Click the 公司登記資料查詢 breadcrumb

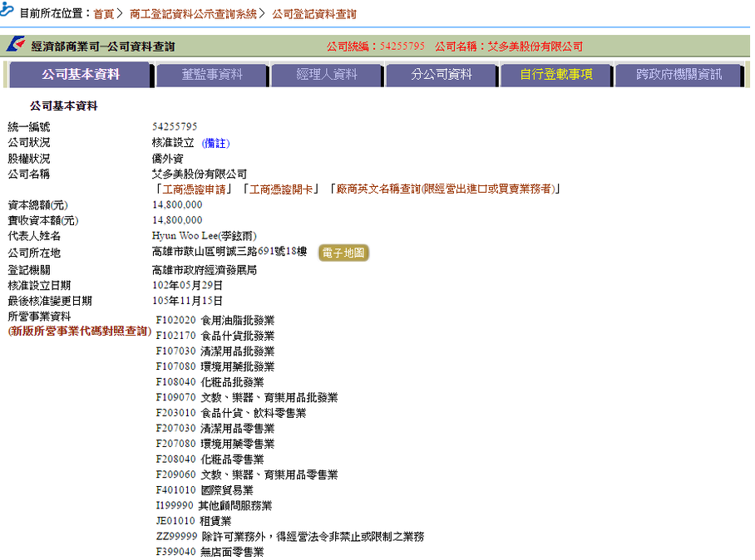click(314, 14)
